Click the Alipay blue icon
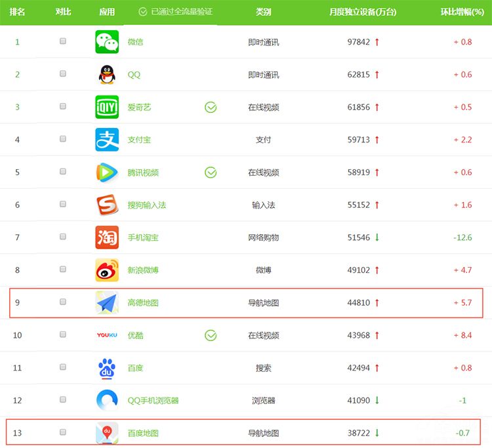The height and width of the screenshot is (448, 492). [107, 140]
